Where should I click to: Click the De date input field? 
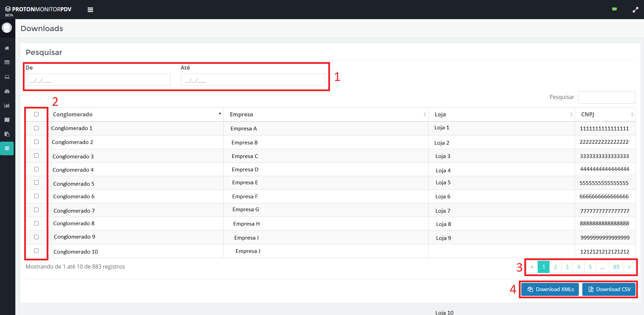98,80
